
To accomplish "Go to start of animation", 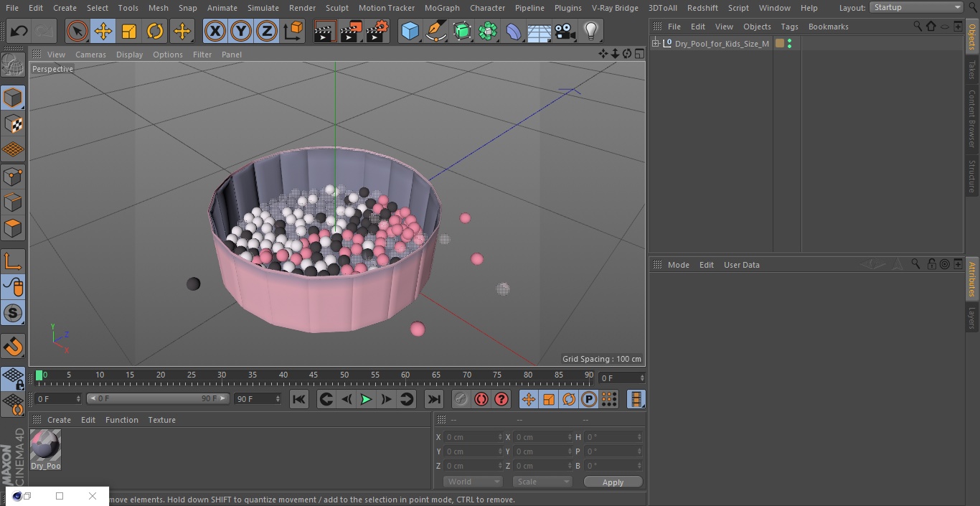I will [x=299, y=399].
